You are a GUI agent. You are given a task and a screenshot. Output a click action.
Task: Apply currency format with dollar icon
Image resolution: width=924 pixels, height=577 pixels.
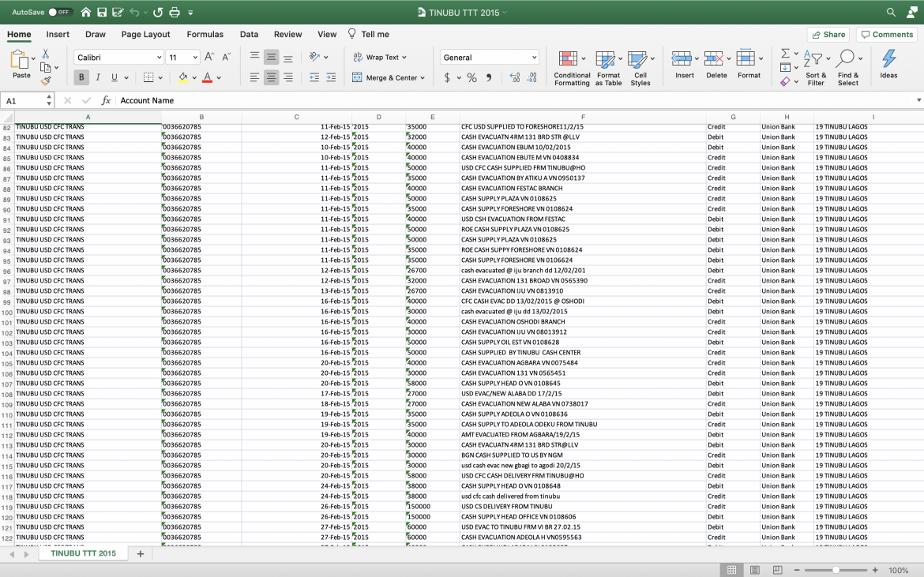point(447,77)
